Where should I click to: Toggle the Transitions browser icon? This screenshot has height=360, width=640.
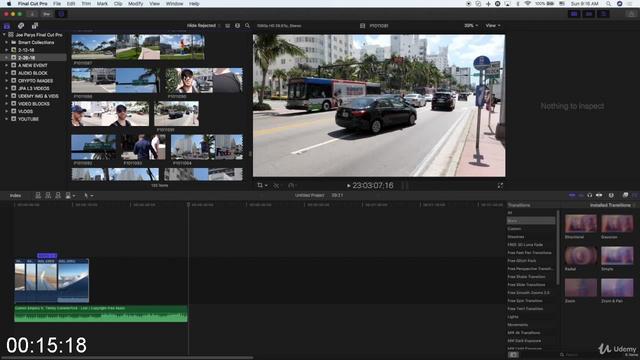pos(635,196)
